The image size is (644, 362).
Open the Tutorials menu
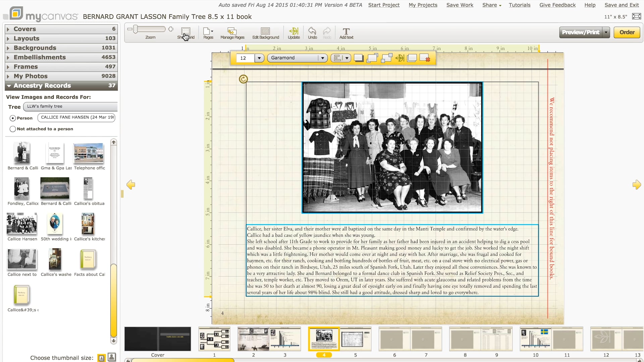(x=520, y=5)
